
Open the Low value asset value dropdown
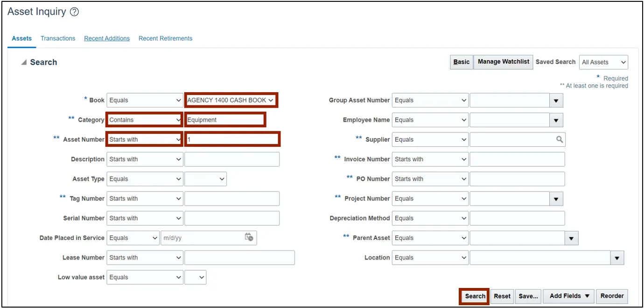point(196,277)
